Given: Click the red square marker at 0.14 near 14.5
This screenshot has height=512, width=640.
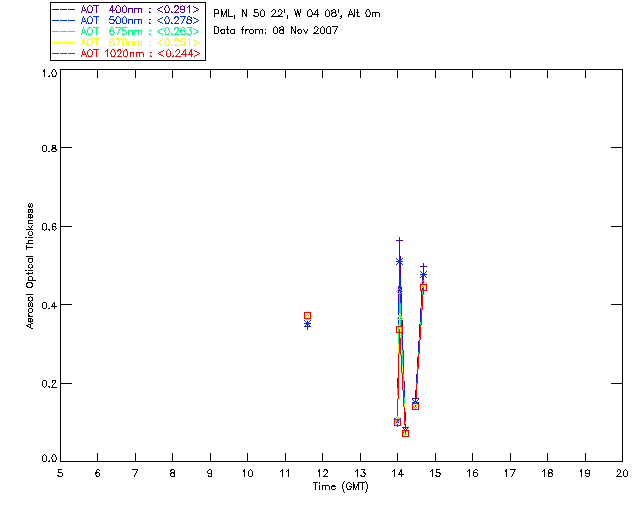Looking at the screenshot, I should coord(416,406).
